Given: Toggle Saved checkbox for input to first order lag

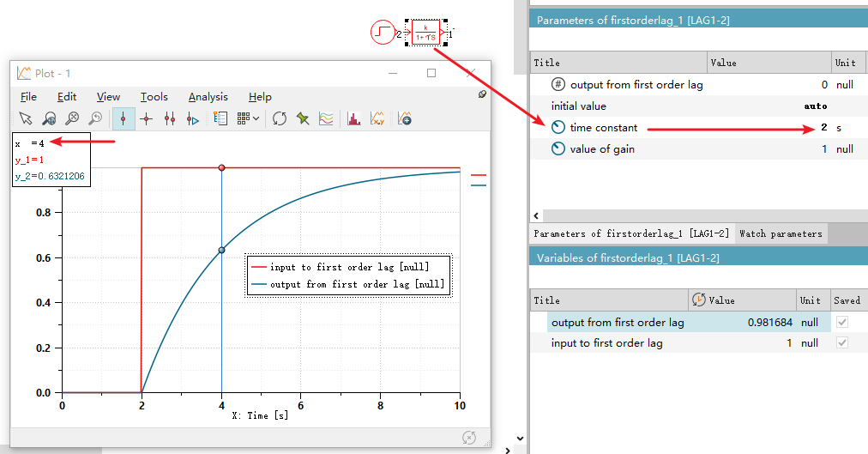Looking at the screenshot, I should (841, 343).
